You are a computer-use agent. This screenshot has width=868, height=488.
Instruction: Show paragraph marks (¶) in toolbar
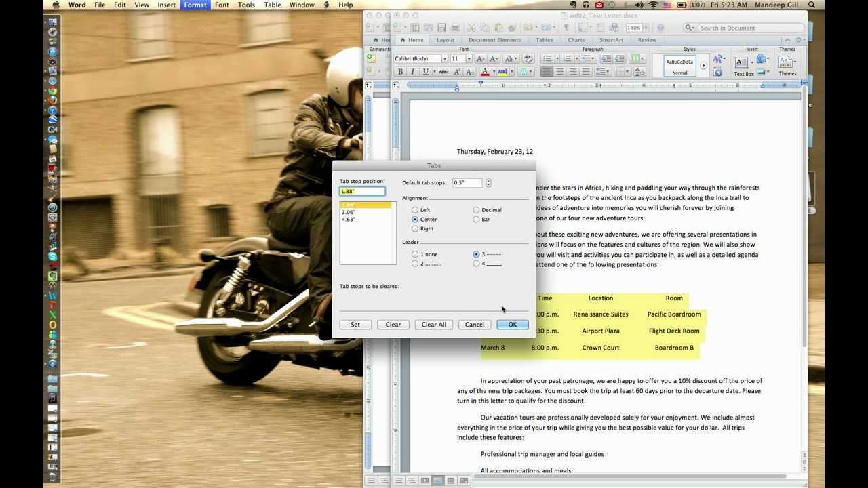(566, 28)
